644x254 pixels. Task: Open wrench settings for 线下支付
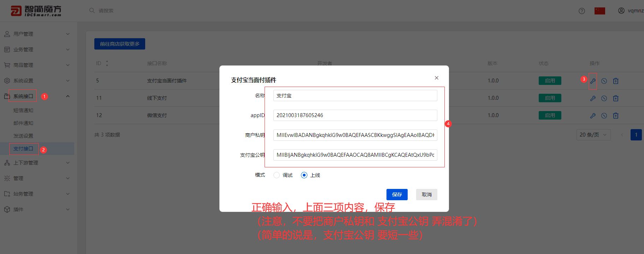[x=593, y=98]
